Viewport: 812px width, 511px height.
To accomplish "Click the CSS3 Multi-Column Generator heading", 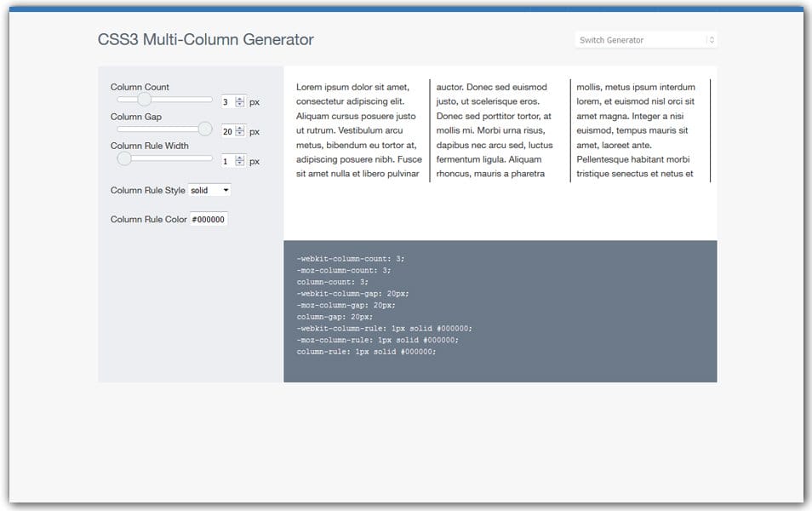I will pyautogui.click(x=207, y=39).
